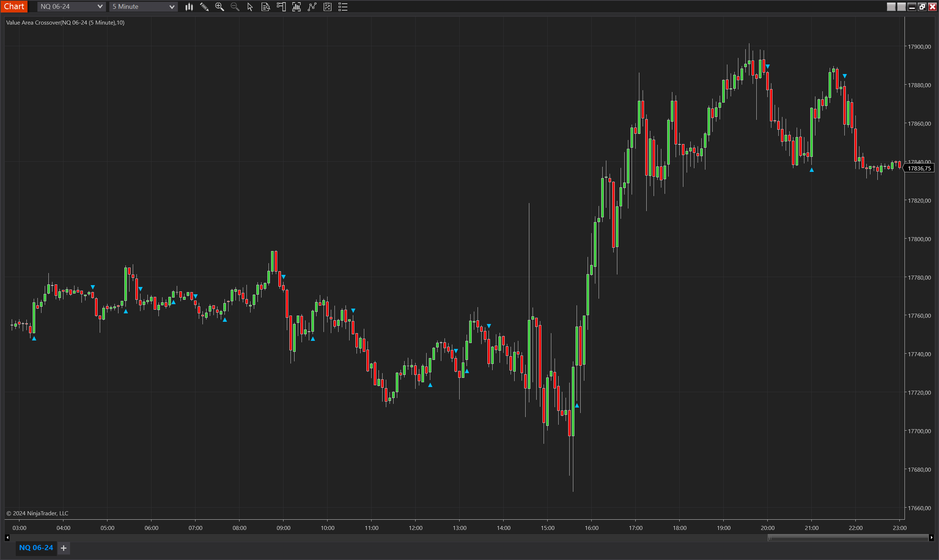This screenshot has height=560, width=939.
Task: Click the scrollbar right arrow
Action: click(x=931, y=538)
